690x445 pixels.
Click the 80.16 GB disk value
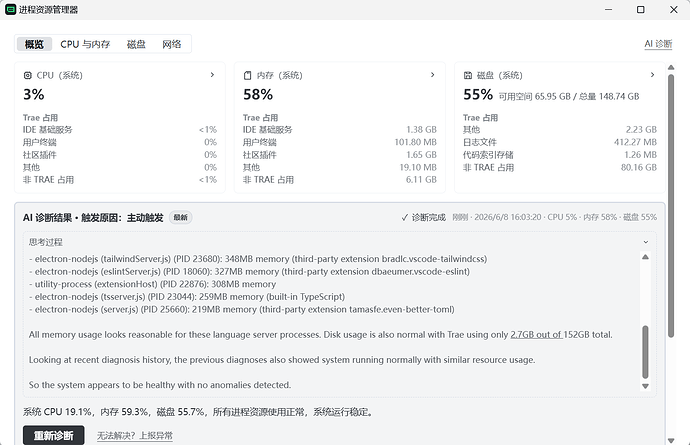[x=639, y=167]
